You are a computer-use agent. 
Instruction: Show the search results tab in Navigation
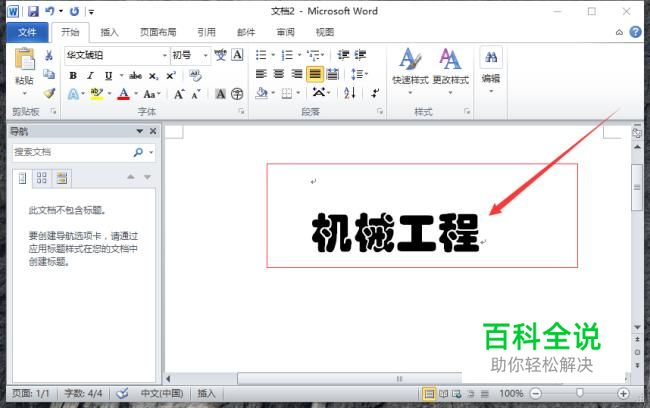(62, 178)
